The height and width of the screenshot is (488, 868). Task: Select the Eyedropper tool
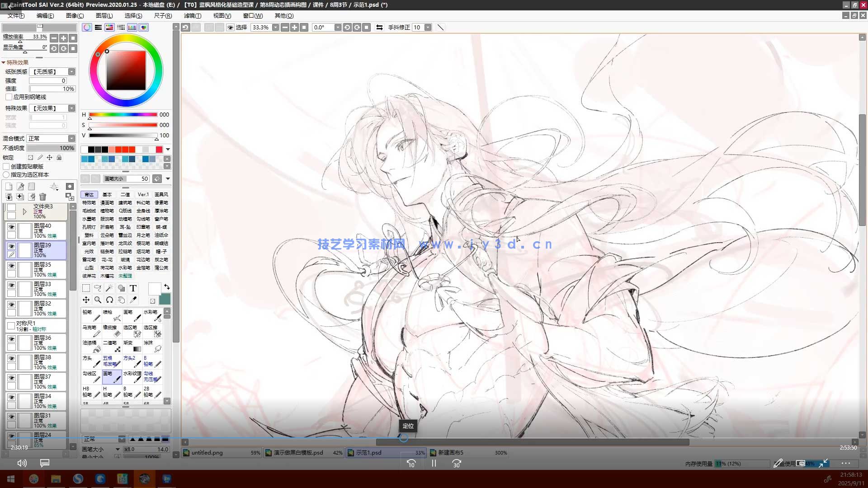coord(133,300)
